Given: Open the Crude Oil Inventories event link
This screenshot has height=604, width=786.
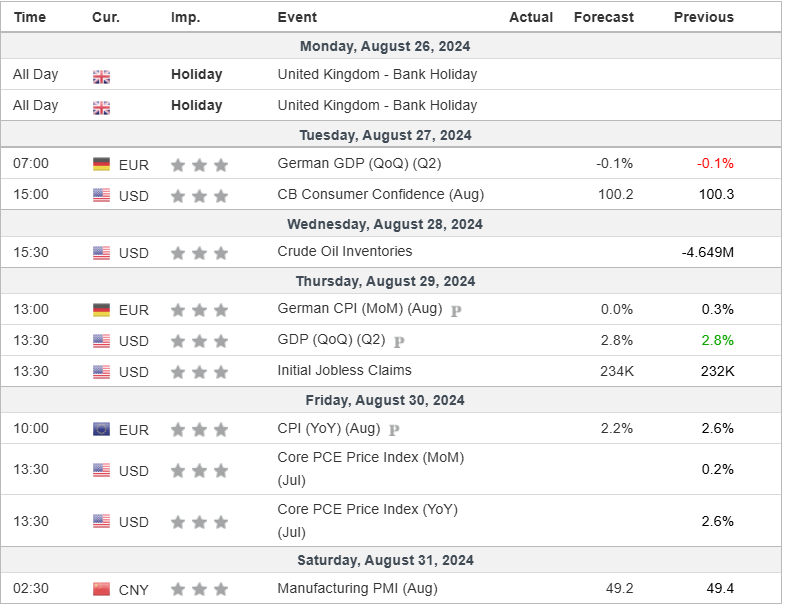Looking at the screenshot, I should point(344,251).
